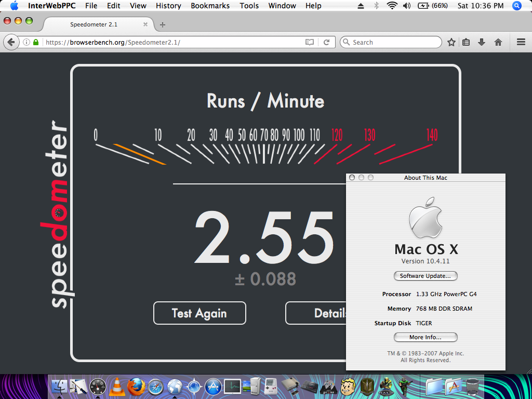The width and height of the screenshot is (532, 399).
Task: Show your bookmarks list icon
Action: click(x=466, y=43)
